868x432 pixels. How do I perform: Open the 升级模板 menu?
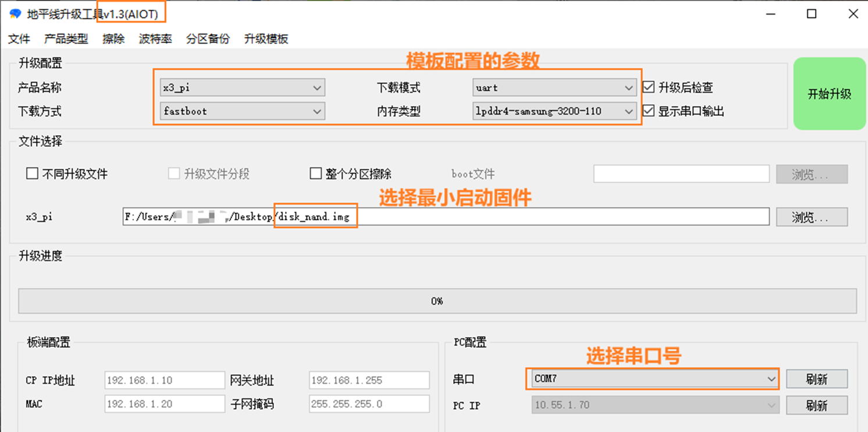(x=266, y=39)
